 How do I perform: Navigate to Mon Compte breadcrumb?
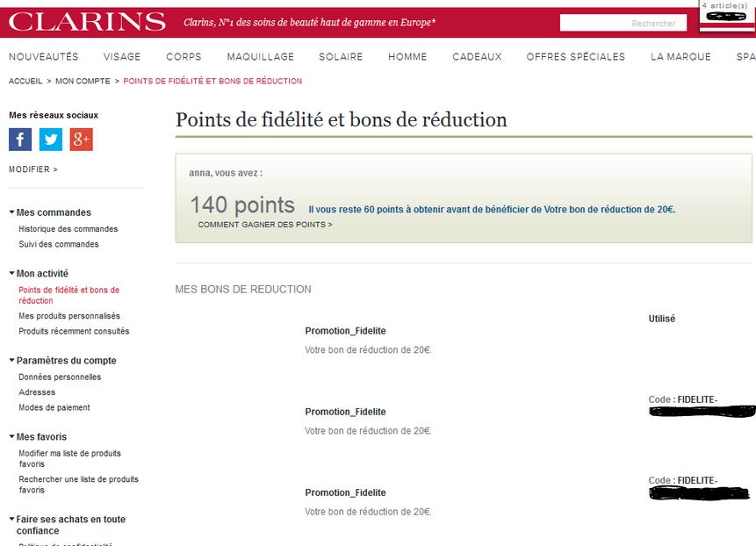pos(83,81)
